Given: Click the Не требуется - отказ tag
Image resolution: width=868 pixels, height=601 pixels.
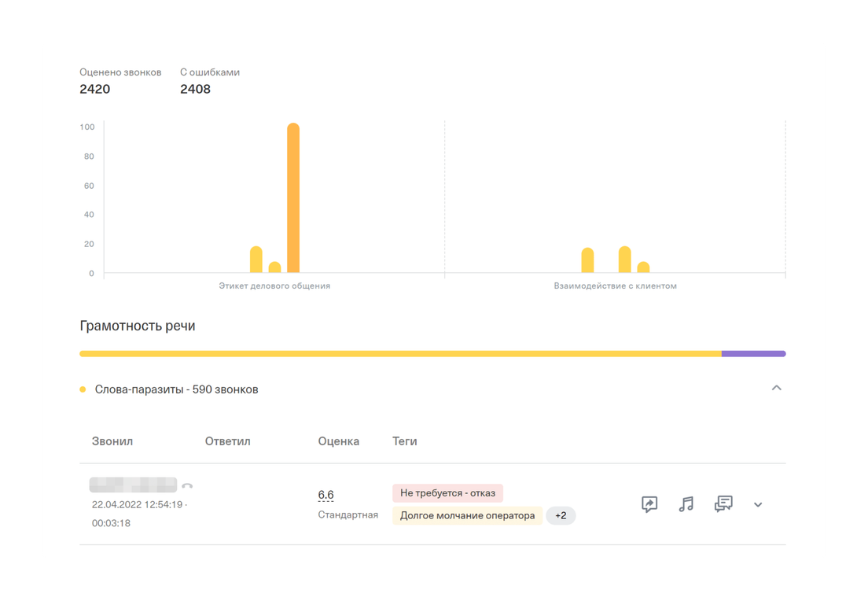Looking at the screenshot, I should point(447,493).
